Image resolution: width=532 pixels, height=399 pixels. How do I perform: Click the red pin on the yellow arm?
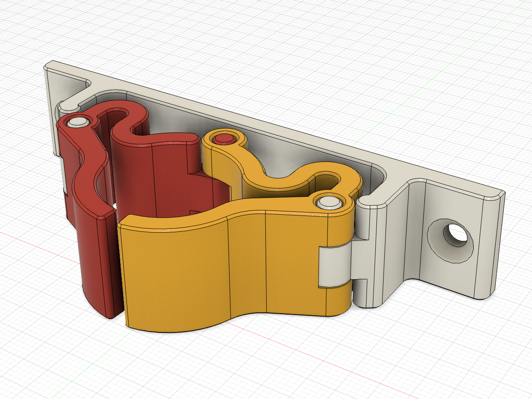tap(224, 139)
